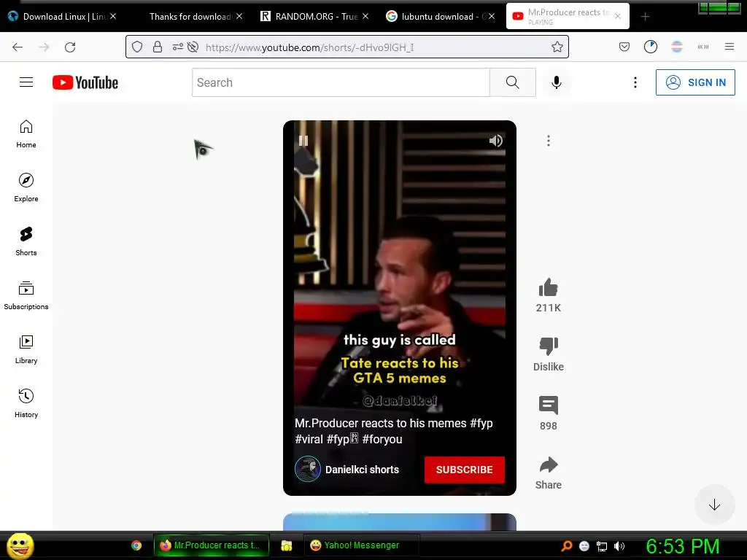Screen dimensions: 747x560
Task: Search by voice with the microphone
Action: [x=556, y=82]
